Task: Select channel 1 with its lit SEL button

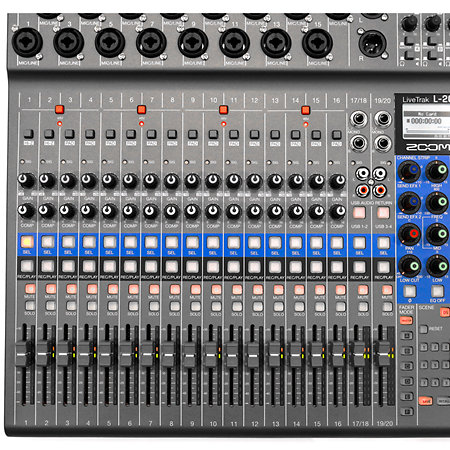Action: (27, 242)
